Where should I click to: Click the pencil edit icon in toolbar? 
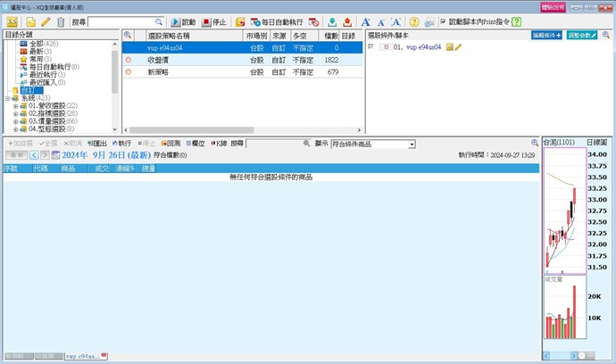[46, 21]
